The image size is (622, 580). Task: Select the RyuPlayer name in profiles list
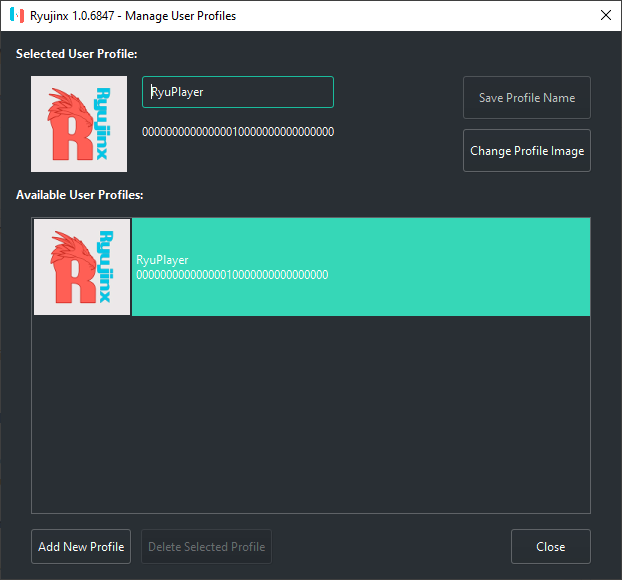pyautogui.click(x=162, y=260)
